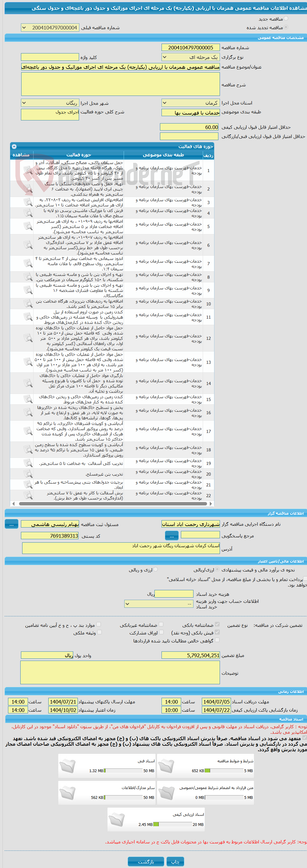This screenshot has width=307, height=868.
Task: Open view icon for activity row 14
Action: click(28, 383)
